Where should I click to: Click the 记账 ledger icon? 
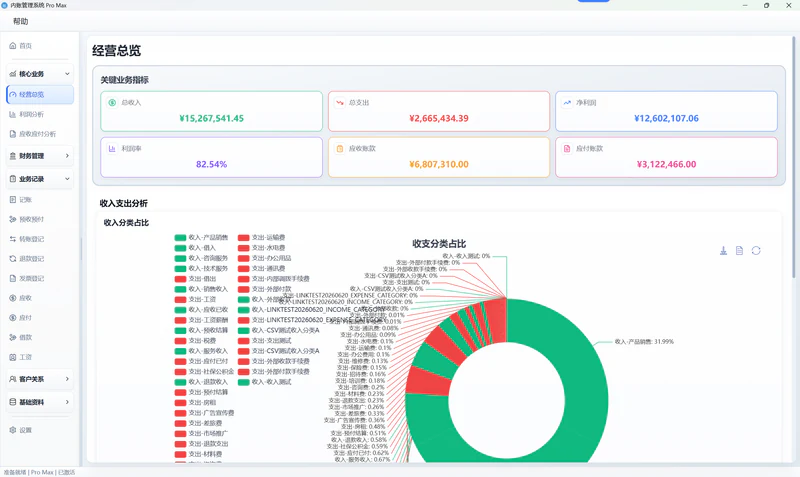coord(13,199)
